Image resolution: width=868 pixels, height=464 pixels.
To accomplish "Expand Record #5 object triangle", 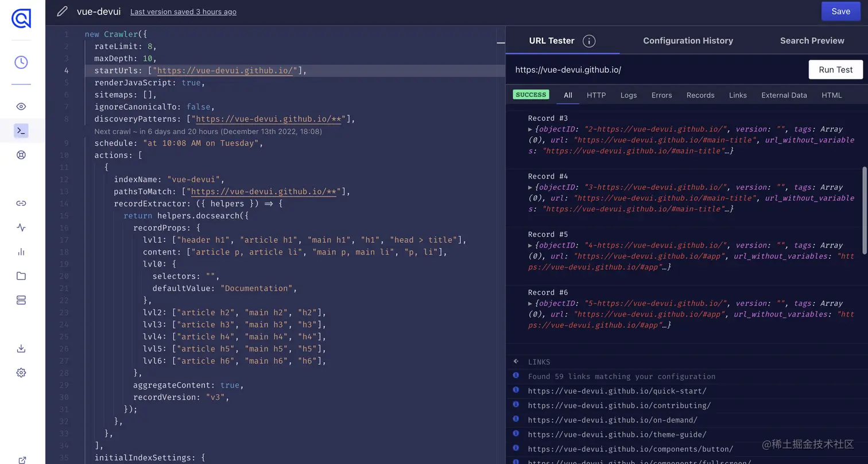I will (x=530, y=245).
